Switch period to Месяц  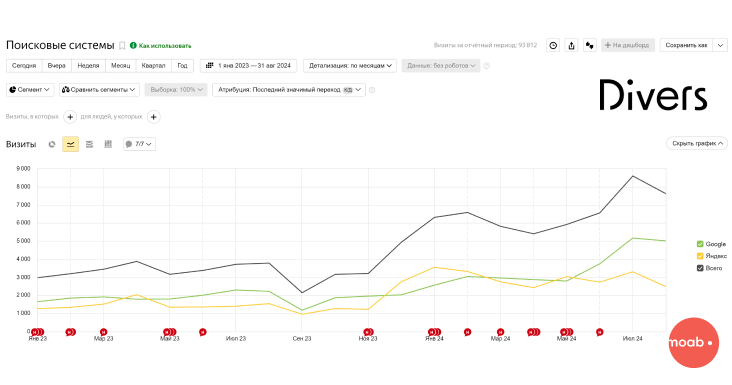(120, 66)
